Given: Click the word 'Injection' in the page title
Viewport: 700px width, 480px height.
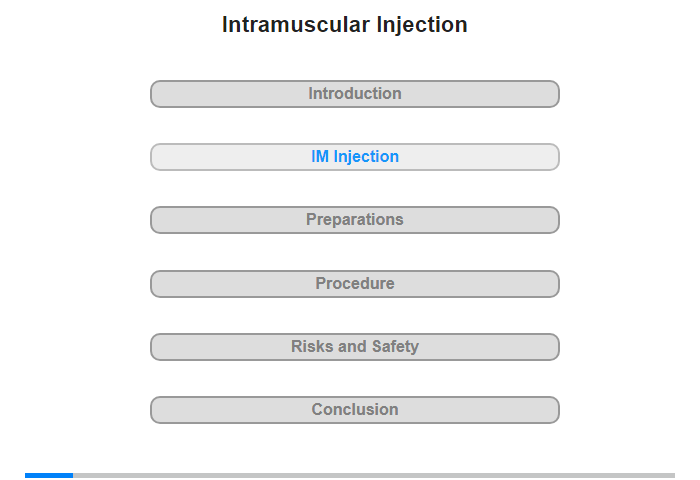Looking at the screenshot, I should click(422, 25).
